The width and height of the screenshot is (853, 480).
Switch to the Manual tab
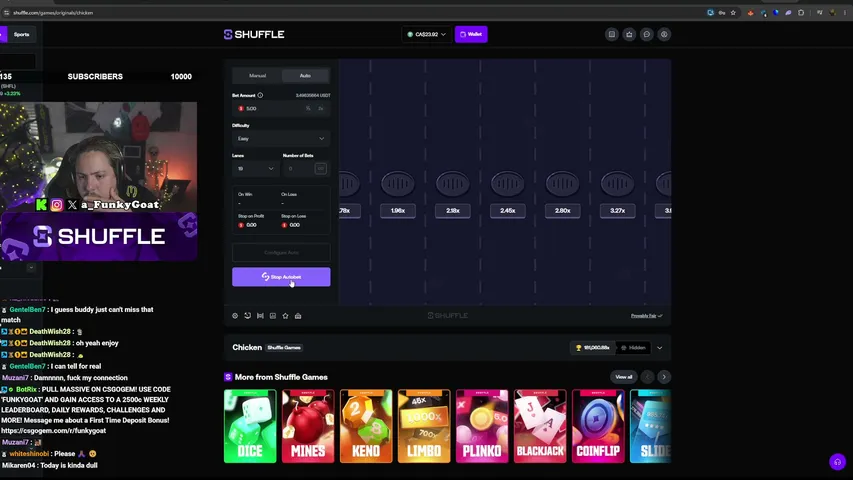257,76
